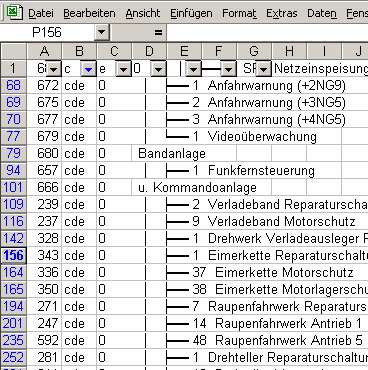Open the blue active filter in column B
368x370 pixels.
click(x=88, y=69)
